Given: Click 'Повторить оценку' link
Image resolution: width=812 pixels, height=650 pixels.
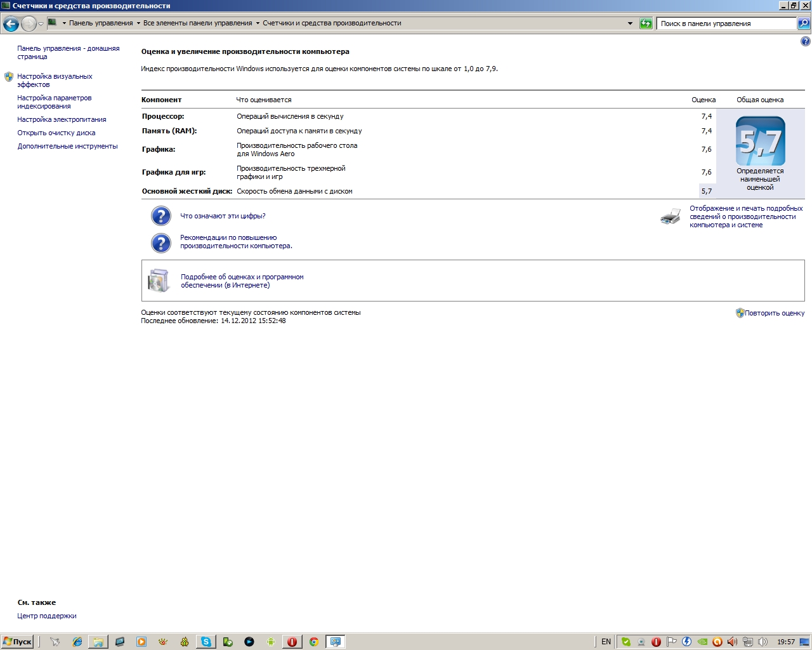Looking at the screenshot, I should point(775,313).
